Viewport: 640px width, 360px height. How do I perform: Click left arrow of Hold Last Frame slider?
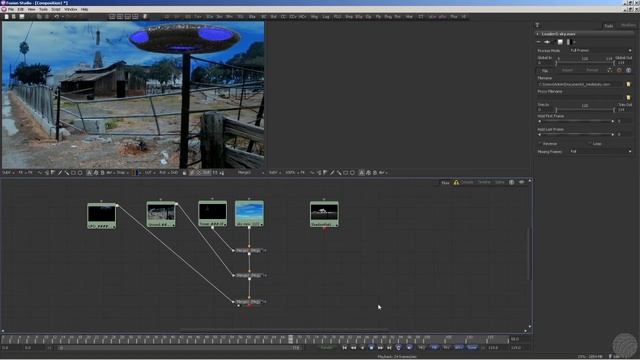pyautogui.click(x=540, y=134)
